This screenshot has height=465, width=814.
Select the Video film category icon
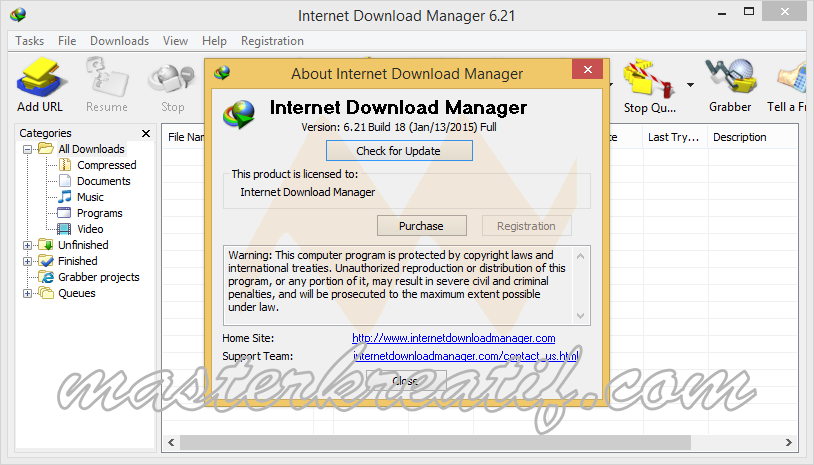click(x=64, y=229)
